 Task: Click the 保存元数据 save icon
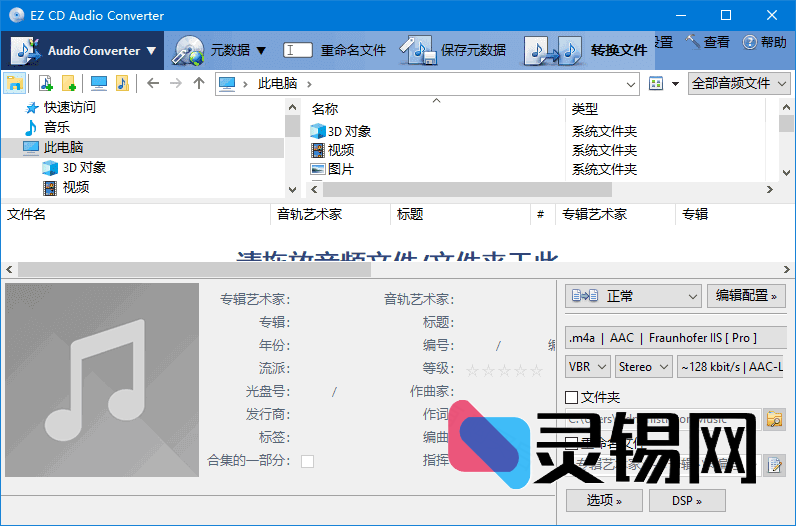point(418,50)
